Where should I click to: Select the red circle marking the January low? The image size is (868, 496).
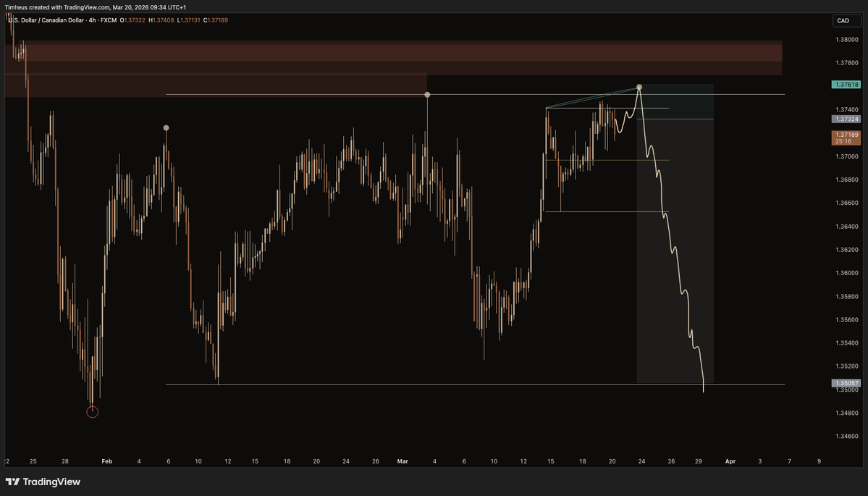[x=93, y=412]
